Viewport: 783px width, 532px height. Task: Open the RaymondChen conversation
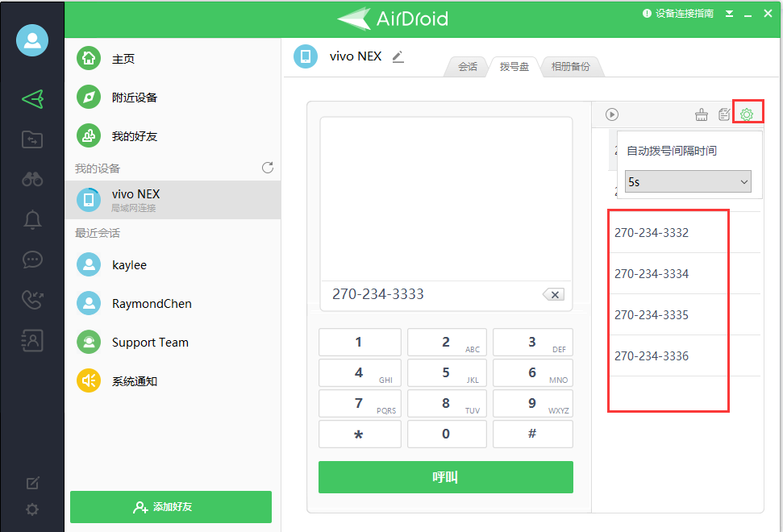[173, 303]
